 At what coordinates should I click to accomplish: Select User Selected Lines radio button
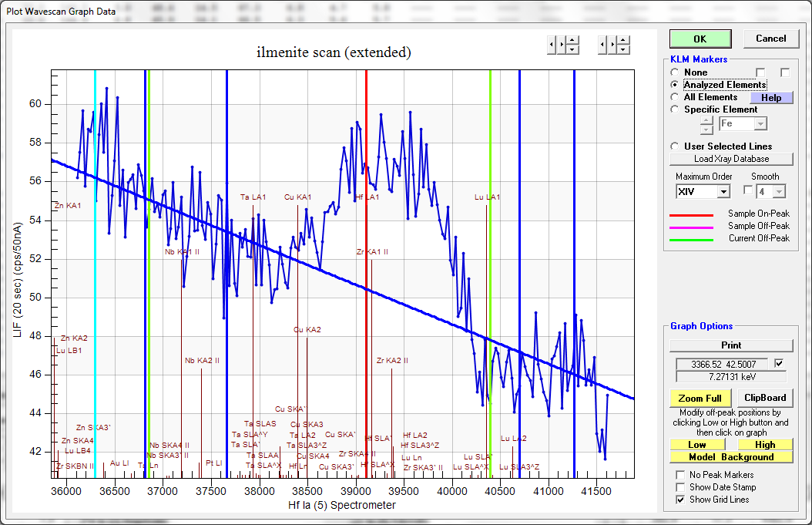click(675, 146)
